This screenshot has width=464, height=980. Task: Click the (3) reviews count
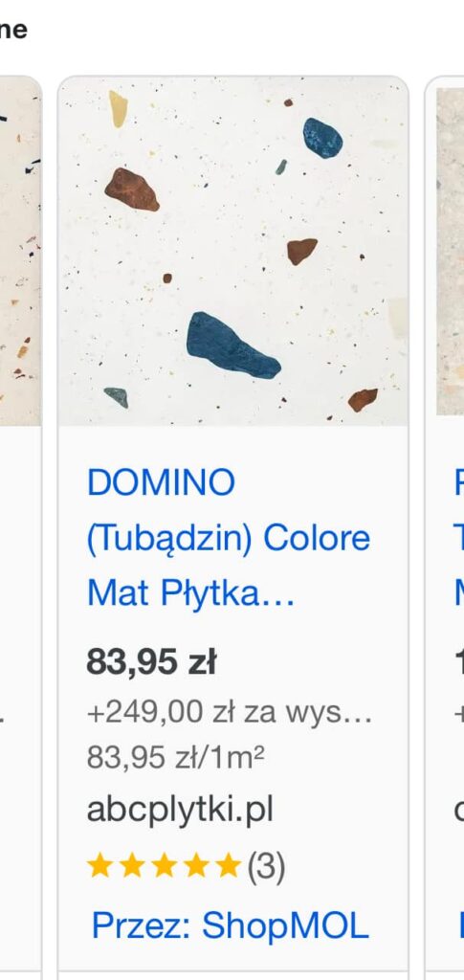pos(266,867)
